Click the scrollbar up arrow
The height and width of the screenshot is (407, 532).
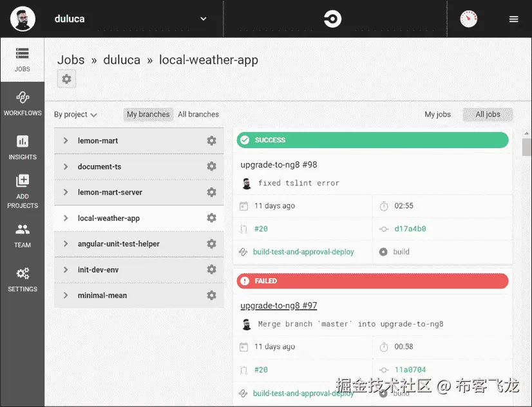(x=527, y=134)
